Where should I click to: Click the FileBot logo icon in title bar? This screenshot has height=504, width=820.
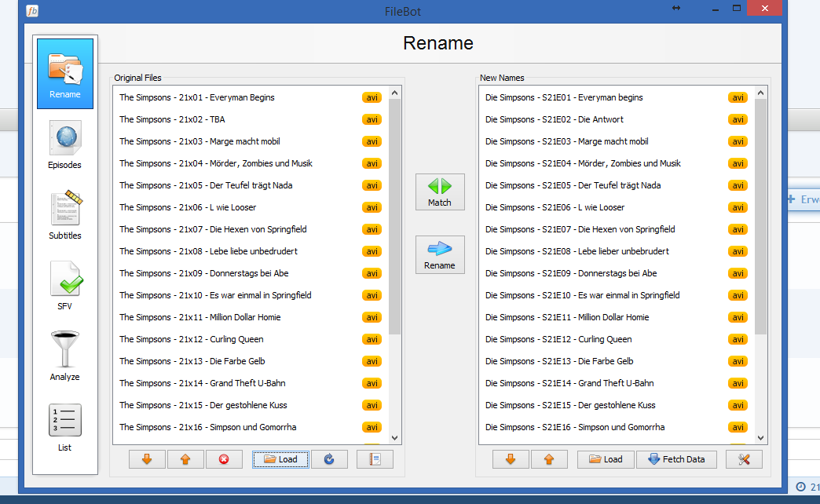pos(32,10)
